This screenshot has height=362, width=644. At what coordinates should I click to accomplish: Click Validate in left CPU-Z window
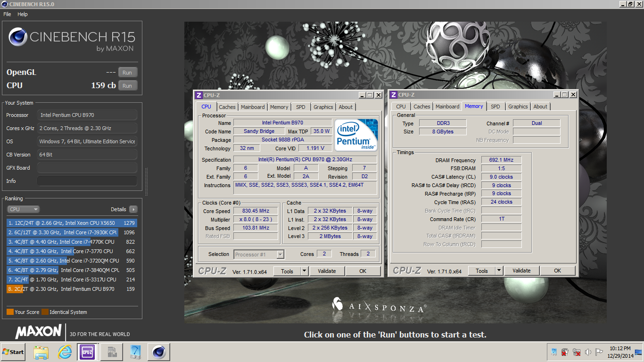(x=327, y=271)
